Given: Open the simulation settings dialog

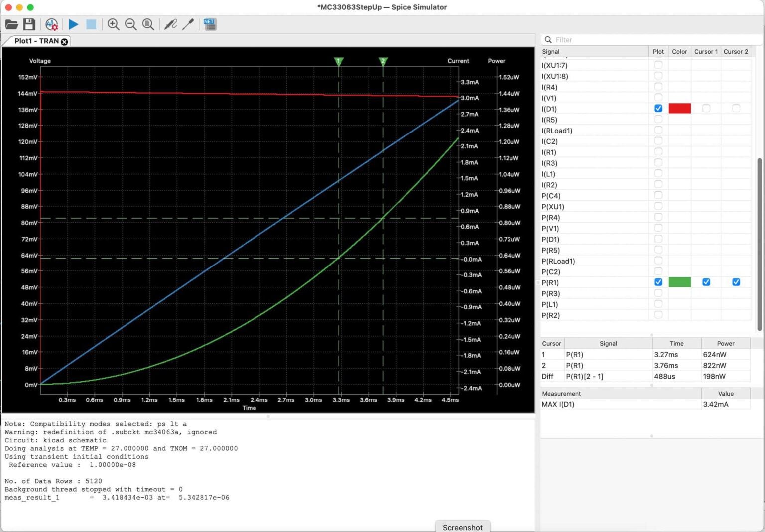Looking at the screenshot, I should pyautogui.click(x=52, y=24).
